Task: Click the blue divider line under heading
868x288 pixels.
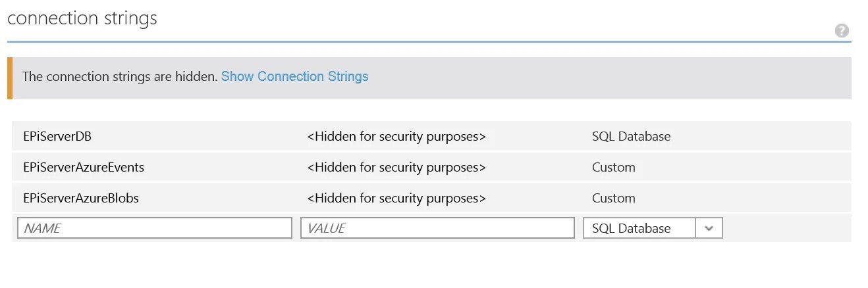Action: [429, 42]
